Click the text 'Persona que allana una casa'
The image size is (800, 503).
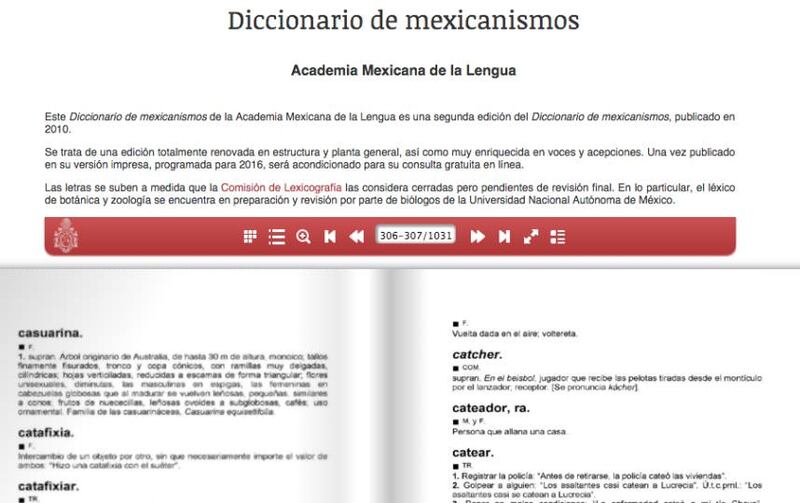tap(509, 432)
